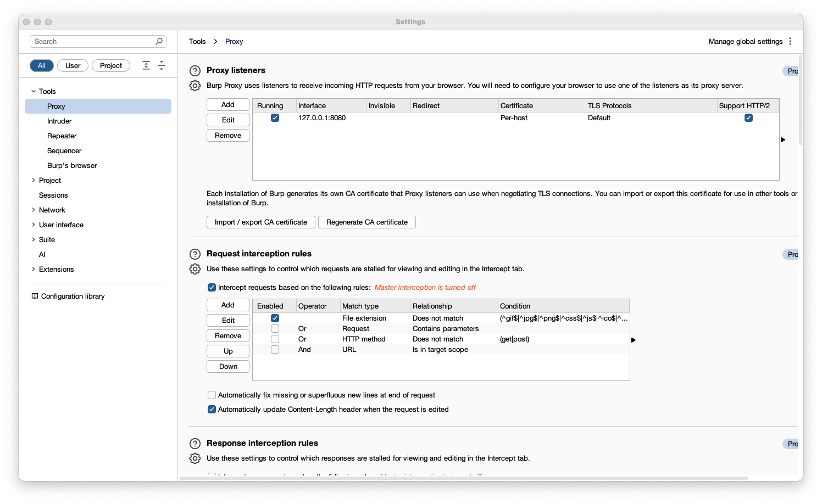Click Remove under Request interception rules

[228, 336]
